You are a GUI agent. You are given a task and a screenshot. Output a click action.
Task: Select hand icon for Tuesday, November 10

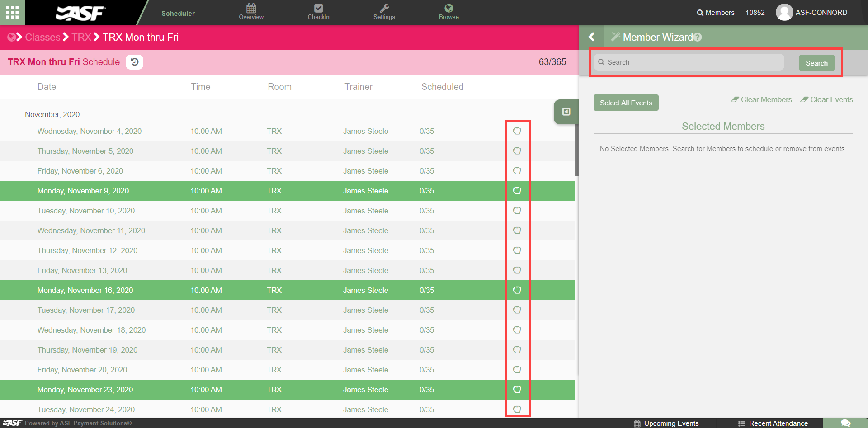pyautogui.click(x=517, y=211)
